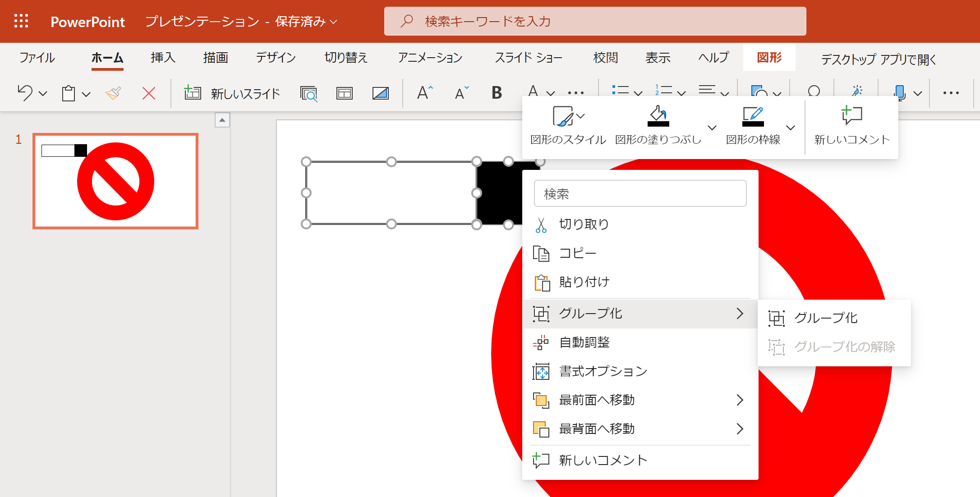Switch to the 図形 tab

(769, 58)
